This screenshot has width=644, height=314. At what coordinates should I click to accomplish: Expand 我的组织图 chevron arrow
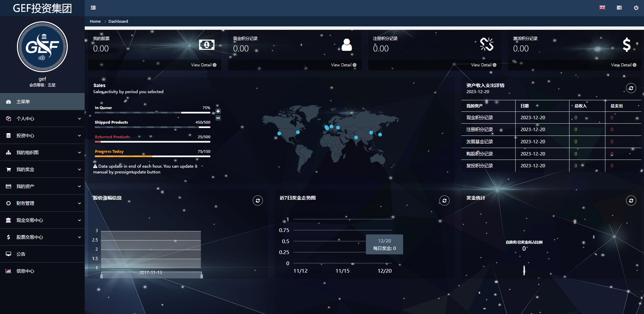pos(79,152)
